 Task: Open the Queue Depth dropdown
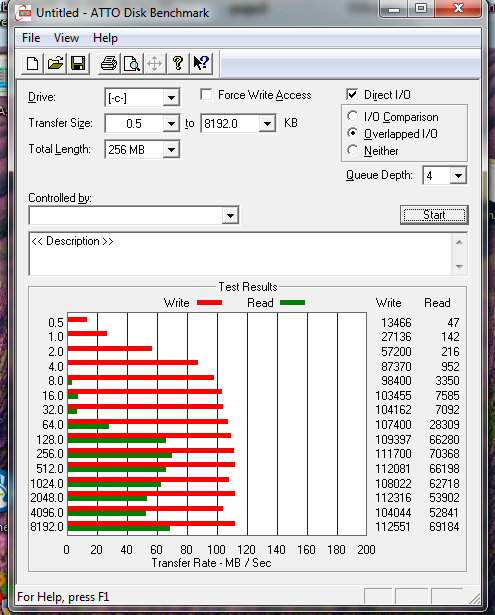pyautogui.click(x=458, y=176)
